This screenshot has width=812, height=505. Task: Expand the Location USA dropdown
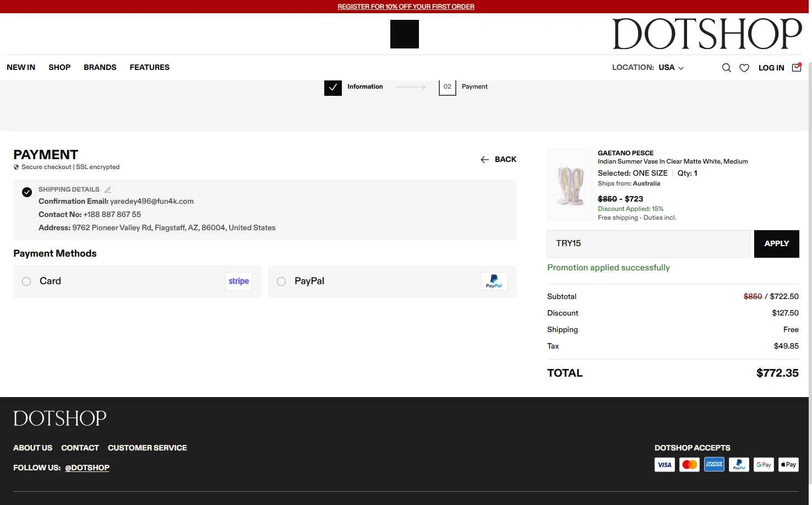point(648,67)
